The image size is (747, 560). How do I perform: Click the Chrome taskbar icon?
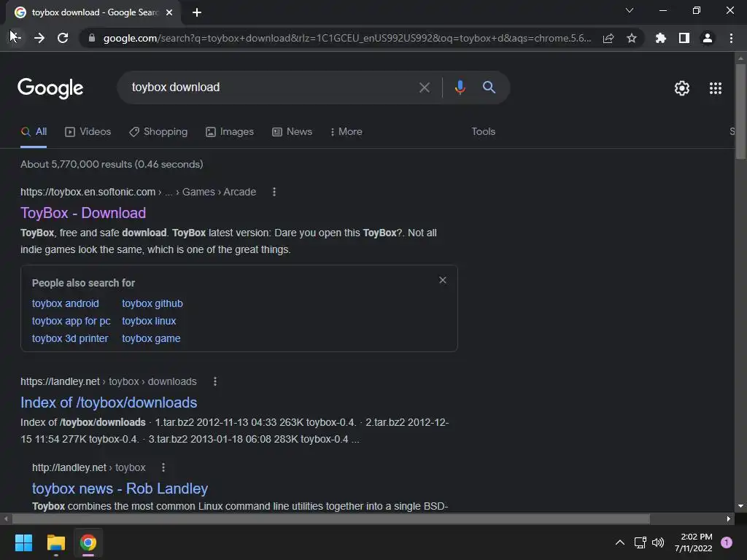(88, 542)
